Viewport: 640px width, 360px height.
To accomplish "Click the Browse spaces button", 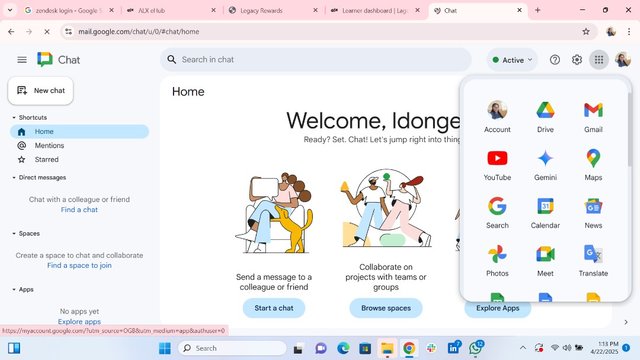I will (386, 308).
